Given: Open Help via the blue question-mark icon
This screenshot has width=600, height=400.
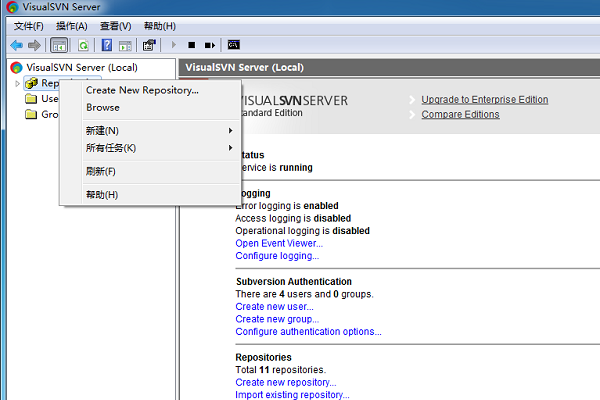Looking at the screenshot, I should 104,45.
